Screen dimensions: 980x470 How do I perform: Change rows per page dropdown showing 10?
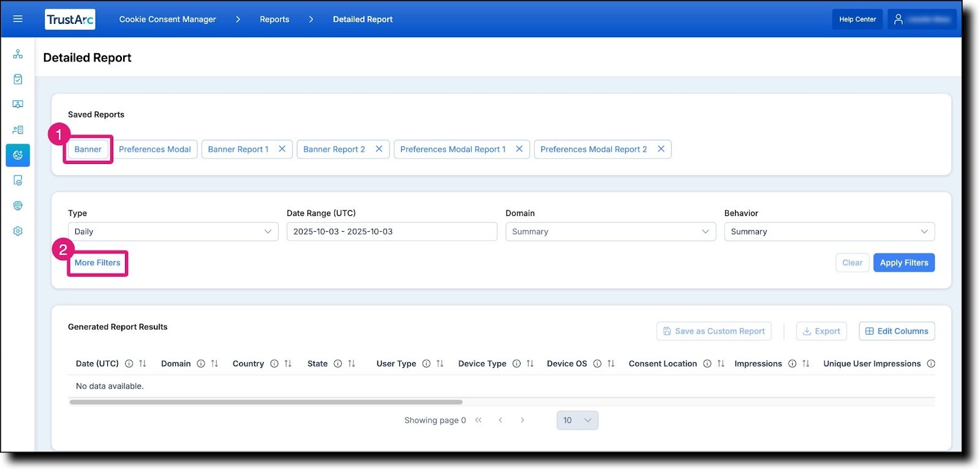pyautogui.click(x=578, y=420)
